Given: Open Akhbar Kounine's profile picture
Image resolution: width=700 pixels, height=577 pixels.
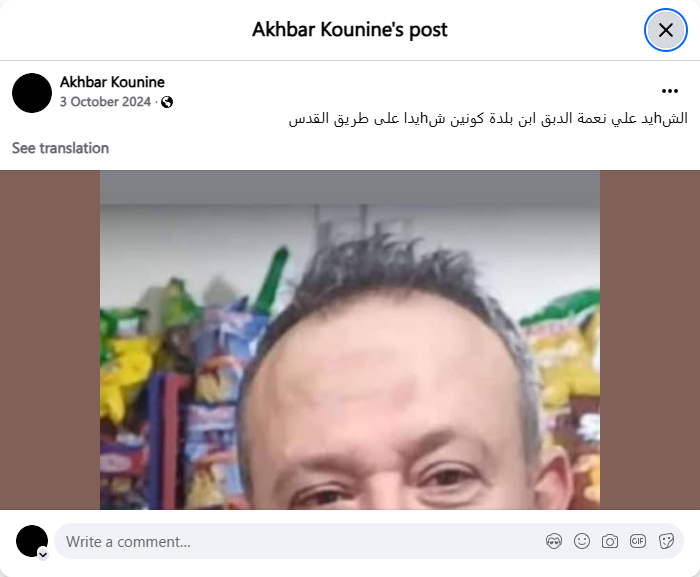Looking at the screenshot, I should (x=32, y=93).
